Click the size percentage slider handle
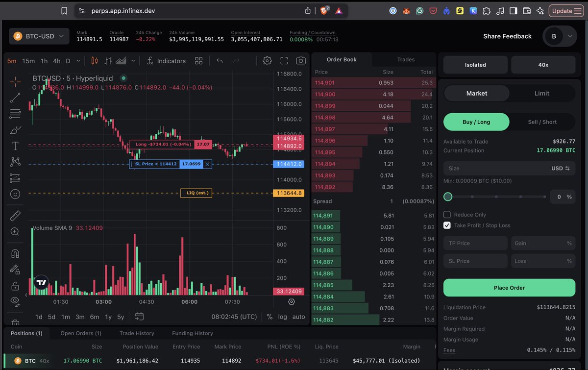 point(448,197)
